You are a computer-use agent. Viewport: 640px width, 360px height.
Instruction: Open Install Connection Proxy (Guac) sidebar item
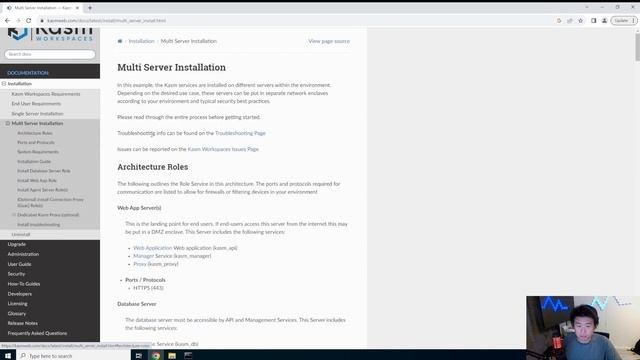(x=50, y=202)
